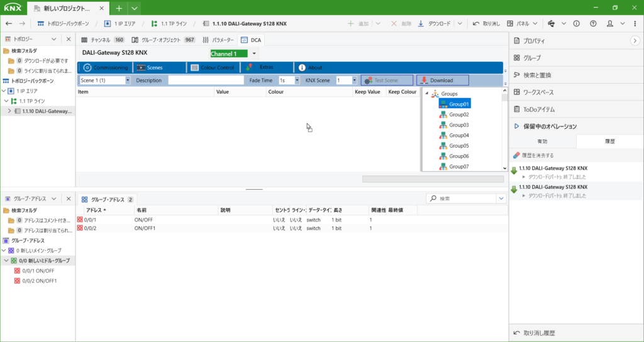Screen dimensions: 644x342
Task: Click the groups tree scroll-down arrow
Action: pos(505,168)
